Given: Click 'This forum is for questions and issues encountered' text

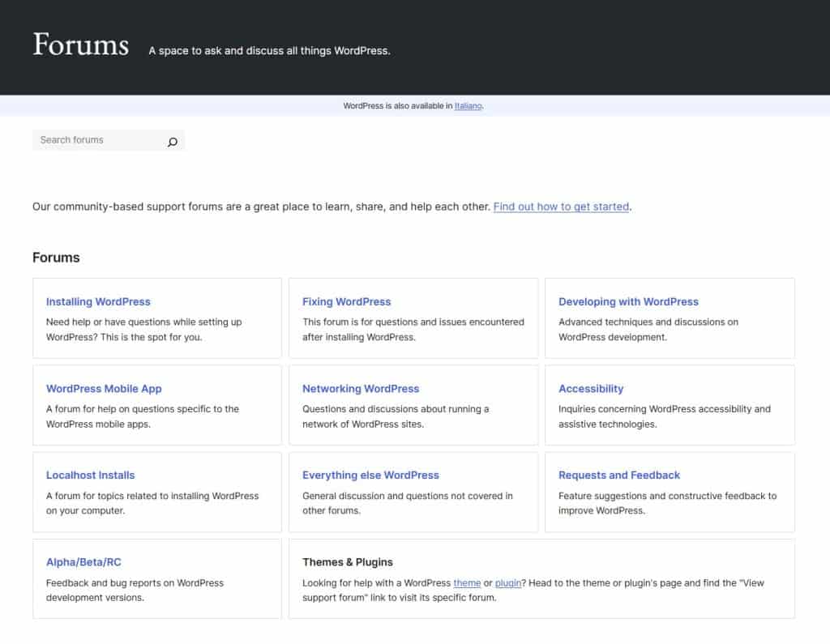Looking at the screenshot, I should [x=413, y=322].
